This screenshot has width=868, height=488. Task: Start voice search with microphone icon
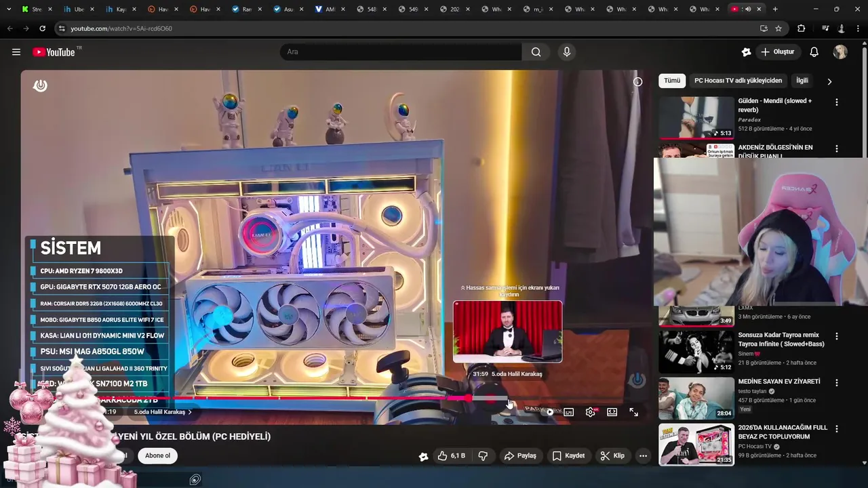pos(567,52)
